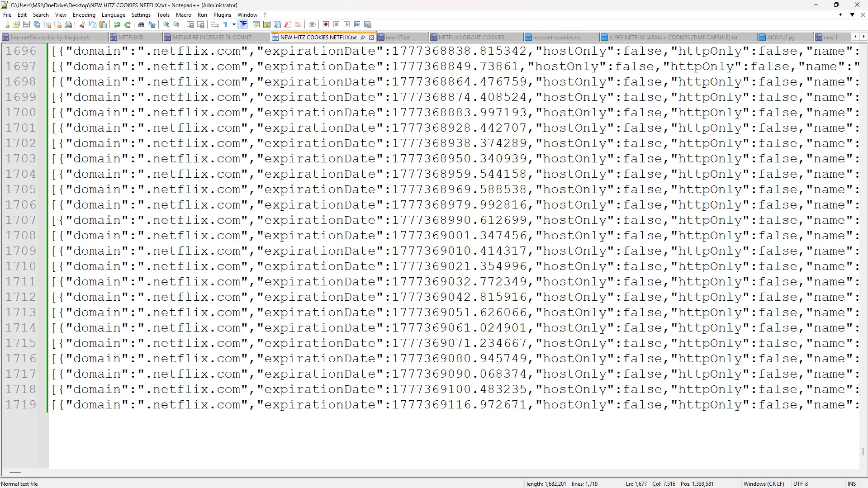This screenshot has width=868, height=488.
Task: Click the Paste clipboard icon
Action: (103, 24)
